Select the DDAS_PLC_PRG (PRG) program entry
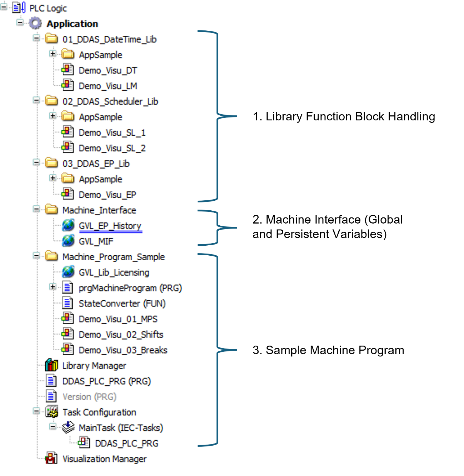This screenshot has width=464, height=476. [x=107, y=381]
